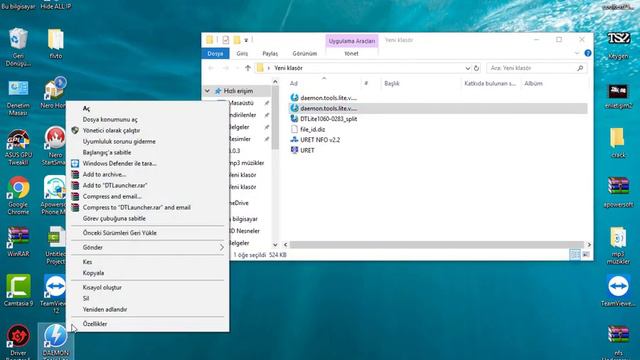Image resolution: width=640 pixels, height=360 pixels.
Task: Open the Driver Booster desktop icon
Action: (18, 341)
